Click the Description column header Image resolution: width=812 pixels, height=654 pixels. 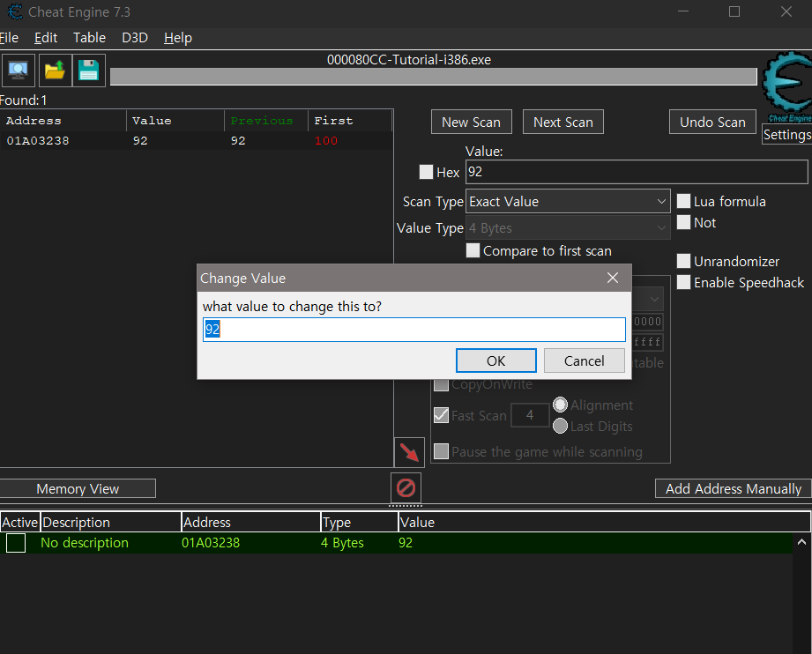coord(111,522)
